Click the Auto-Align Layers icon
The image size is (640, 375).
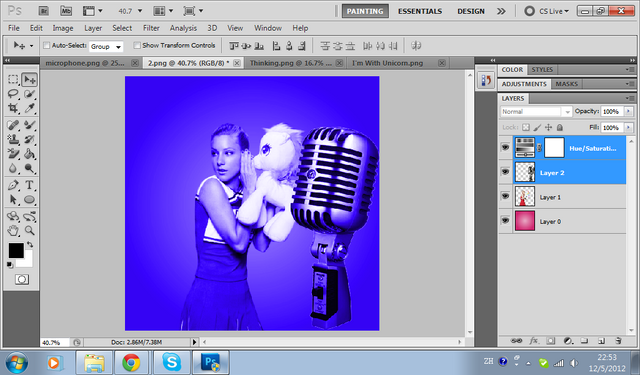click(416, 46)
